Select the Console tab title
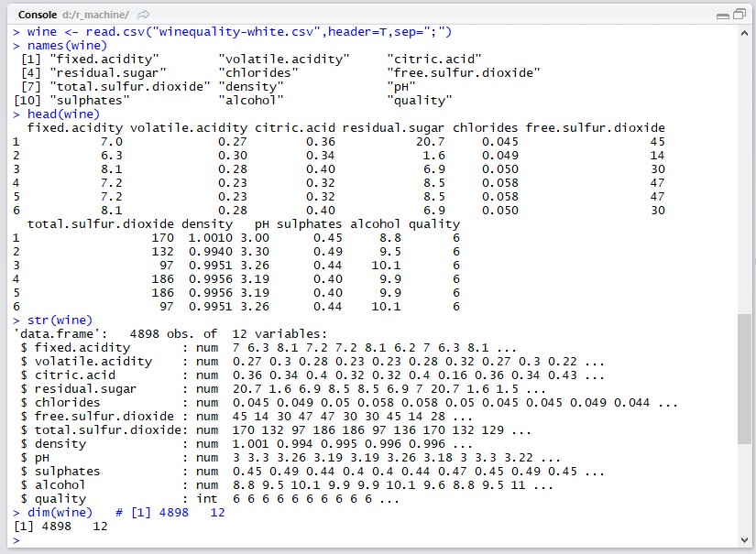The width and height of the screenshot is (756, 554). (x=38, y=15)
